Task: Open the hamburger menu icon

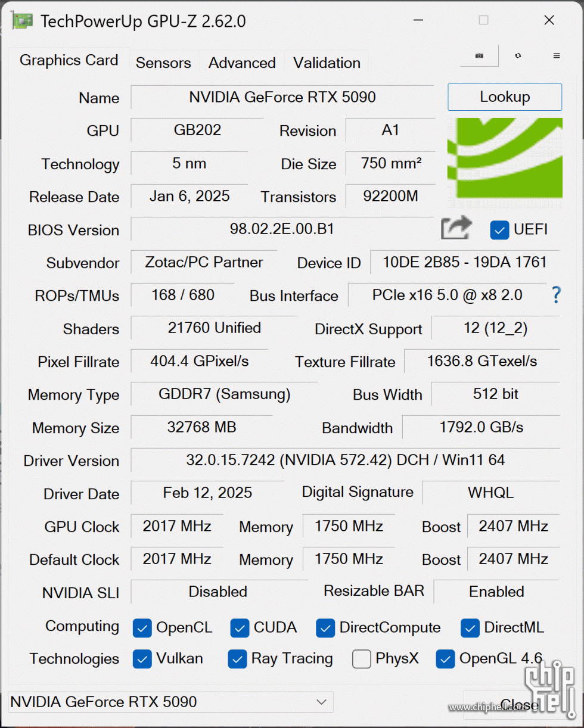Action: click(x=557, y=55)
